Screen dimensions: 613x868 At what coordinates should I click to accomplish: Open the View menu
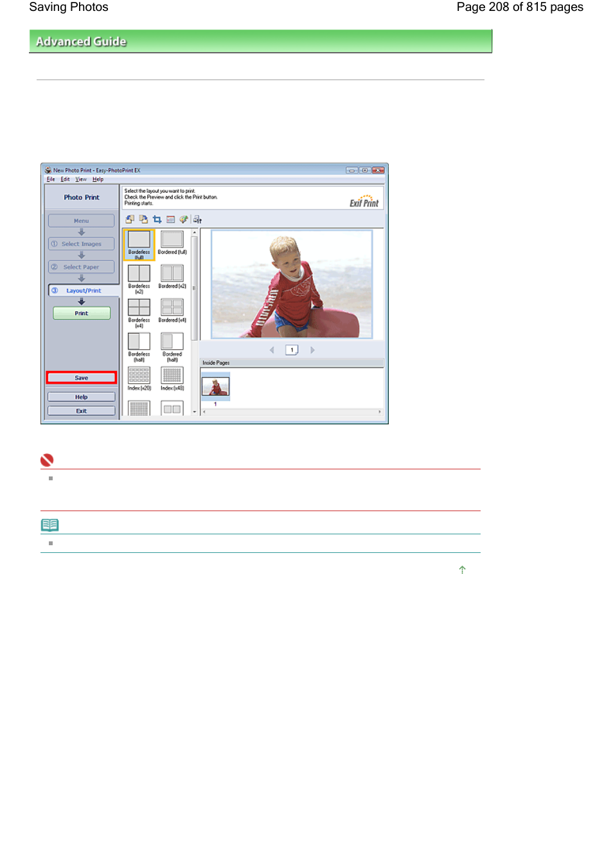point(81,179)
